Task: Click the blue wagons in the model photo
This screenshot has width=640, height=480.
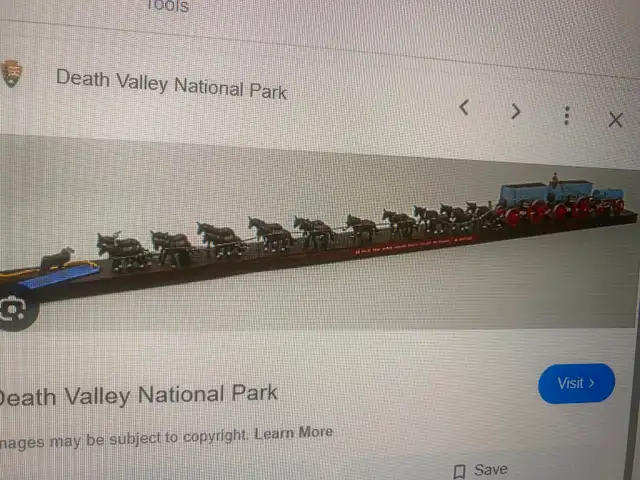Action: (x=562, y=191)
